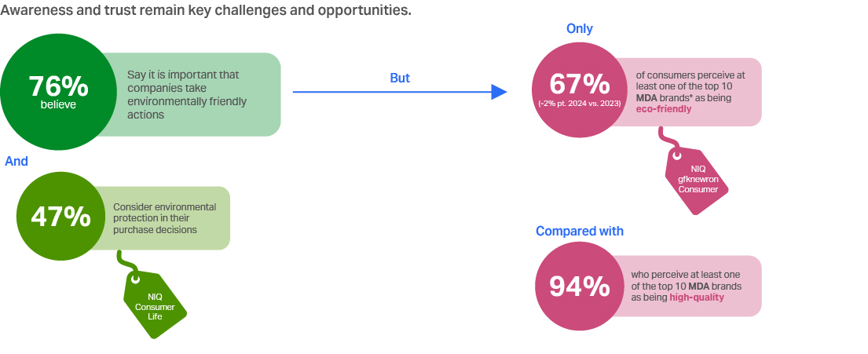The width and height of the screenshot is (868, 354).
Task: Click the "Consider environmental protection" text box
Action: click(x=167, y=218)
